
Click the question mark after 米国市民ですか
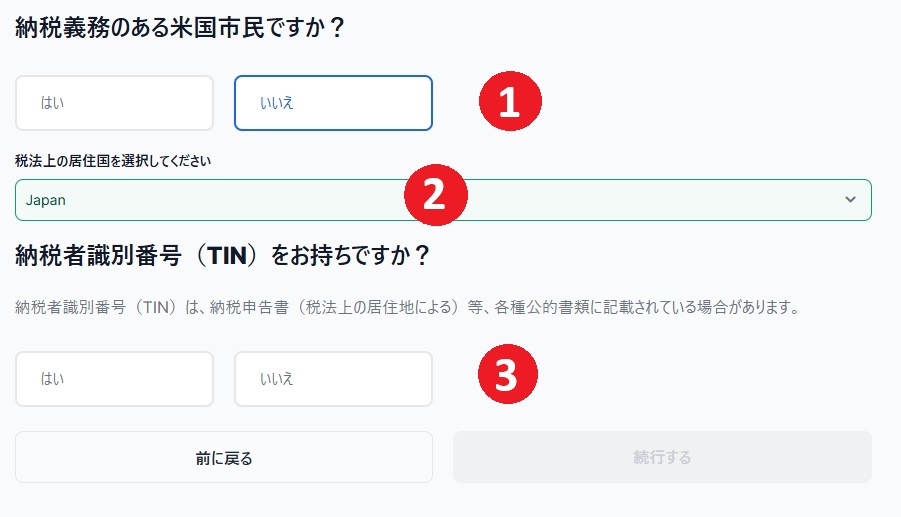click(337, 28)
